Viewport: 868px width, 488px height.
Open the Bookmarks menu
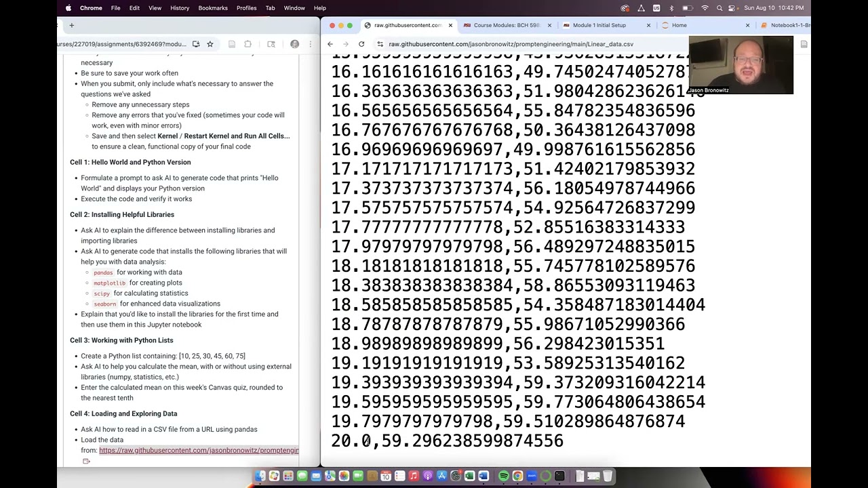[213, 8]
